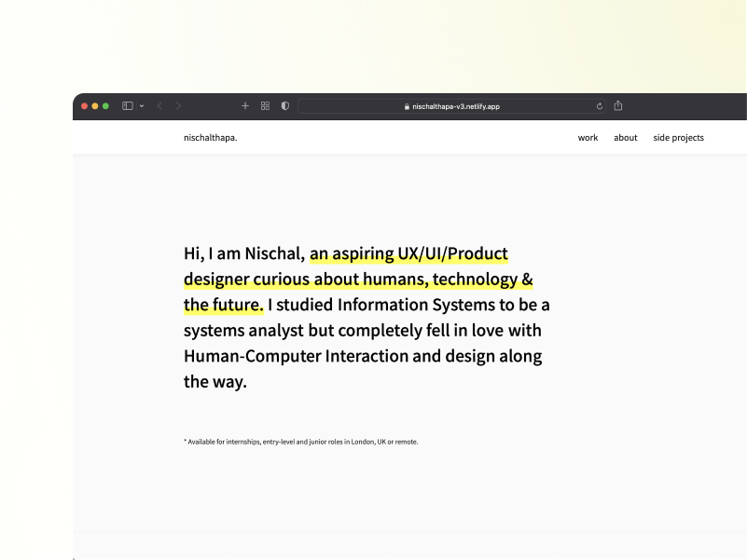
Task: Reload the current page
Action: coord(600,106)
